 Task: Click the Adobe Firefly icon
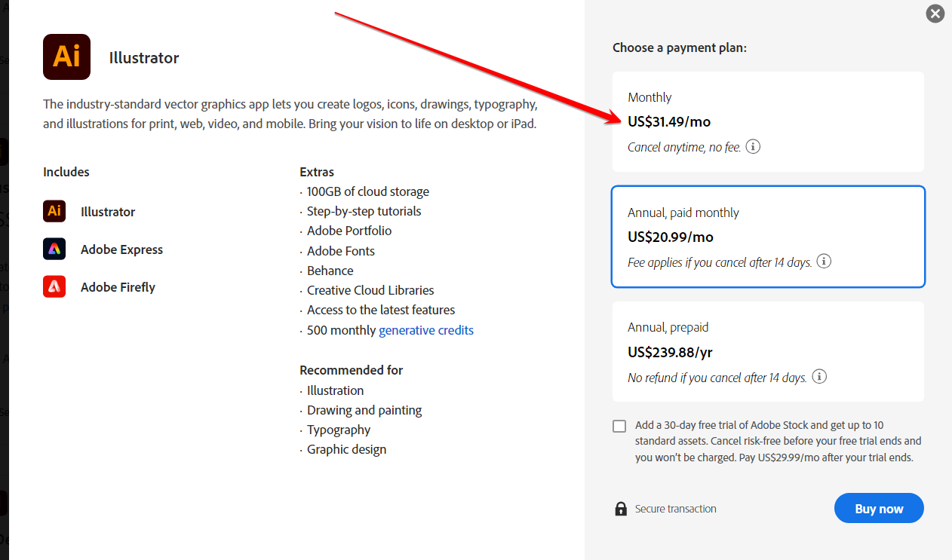(54, 286)
